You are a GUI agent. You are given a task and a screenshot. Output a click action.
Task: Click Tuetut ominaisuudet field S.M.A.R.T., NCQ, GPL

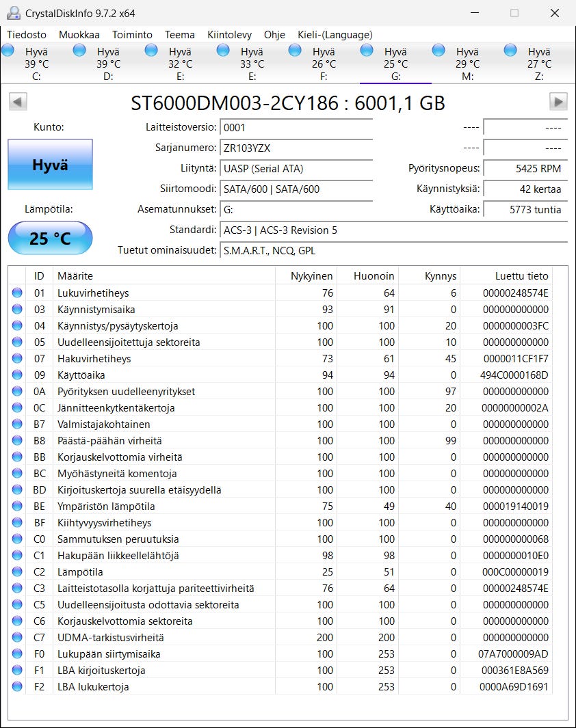click(x=393, y=250)
